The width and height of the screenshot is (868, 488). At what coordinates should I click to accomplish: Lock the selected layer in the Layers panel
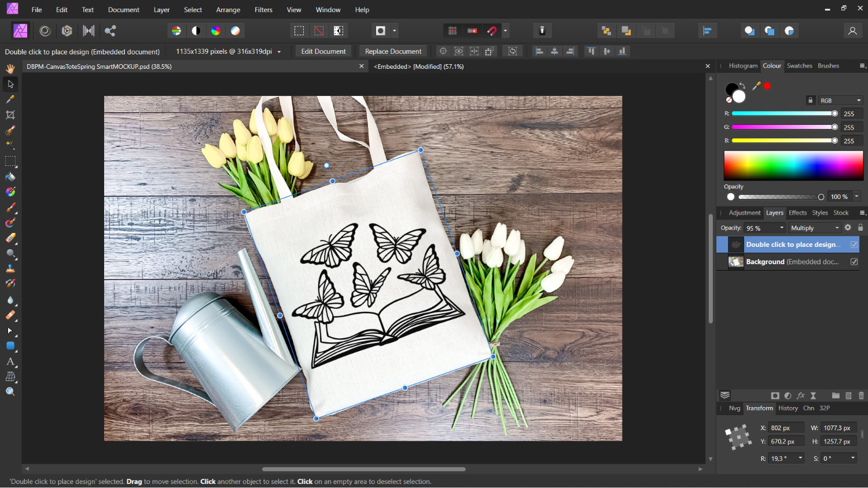[x=861, y=228]
